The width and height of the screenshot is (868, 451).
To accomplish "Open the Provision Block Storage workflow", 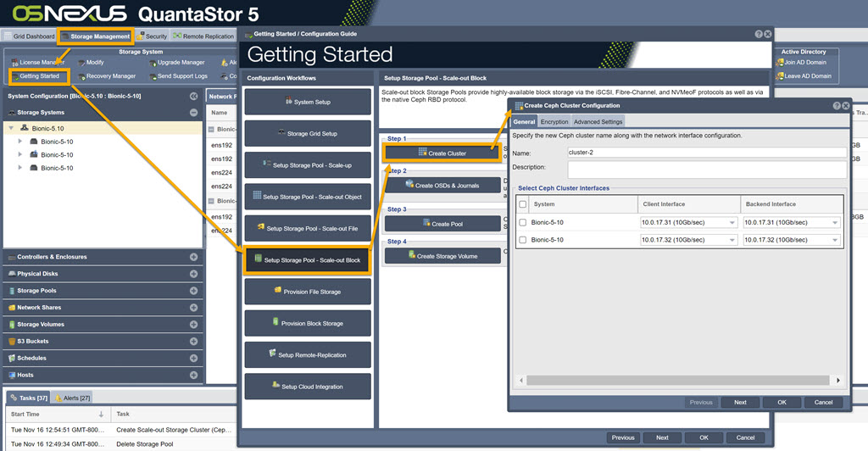I will [308, 323].
